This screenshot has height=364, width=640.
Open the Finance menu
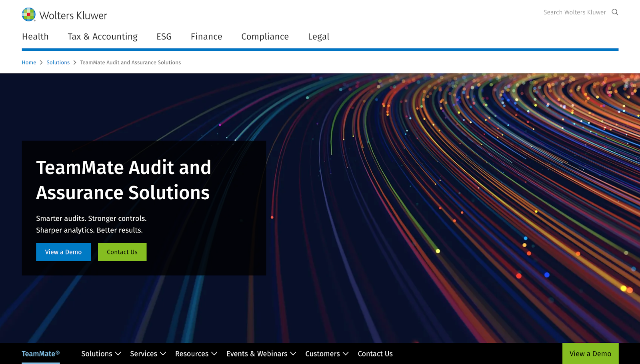(x=206, y=36)
